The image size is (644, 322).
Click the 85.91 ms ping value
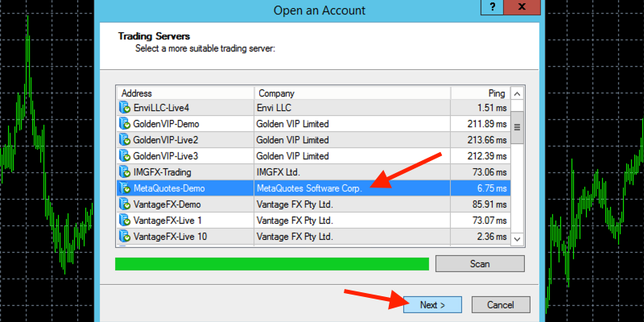489,204
